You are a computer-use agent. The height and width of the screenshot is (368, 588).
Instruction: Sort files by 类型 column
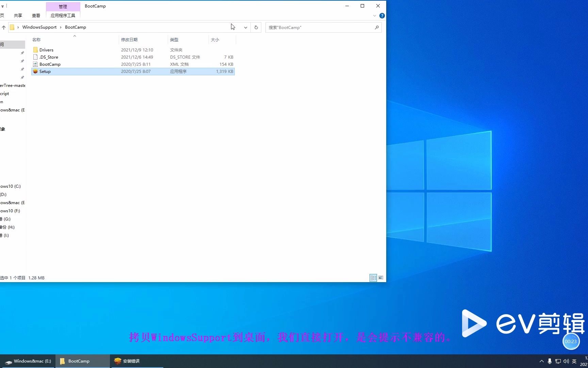[174, 40]
